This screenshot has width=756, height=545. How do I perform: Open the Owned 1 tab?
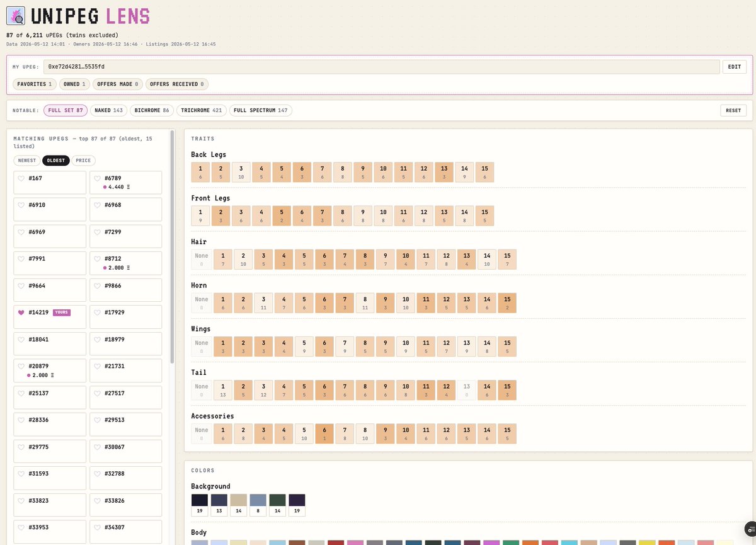pos(75,84)
